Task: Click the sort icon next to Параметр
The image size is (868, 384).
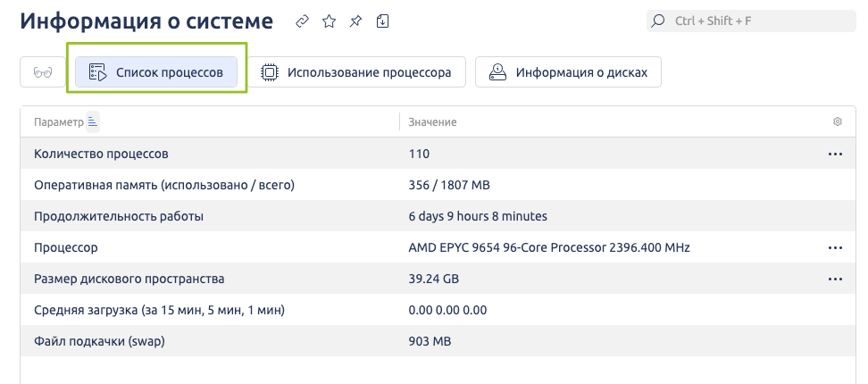Action: click(x=93, y=121)
